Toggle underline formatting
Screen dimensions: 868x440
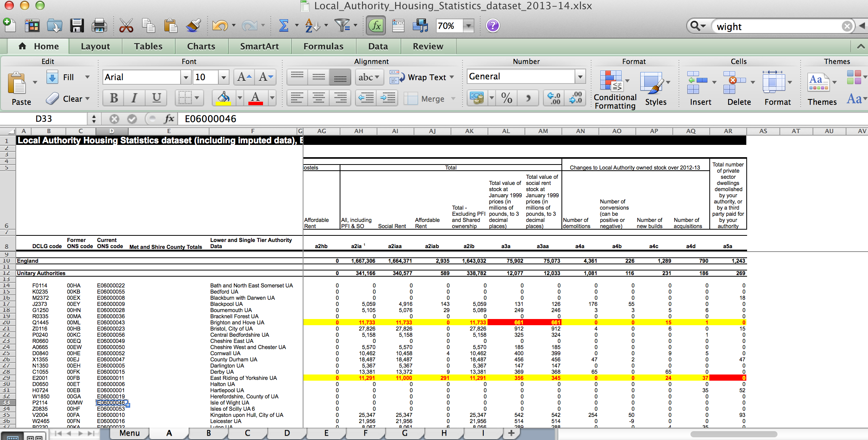tap(156, 98)
